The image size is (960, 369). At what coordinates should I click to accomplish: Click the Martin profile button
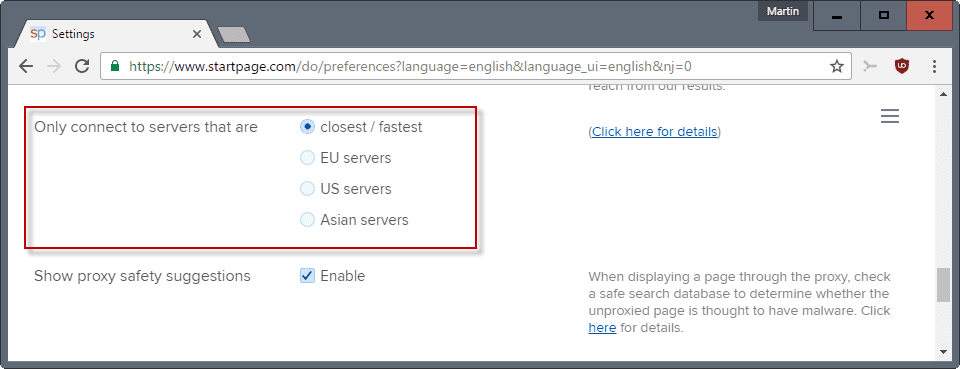[783, 12]
